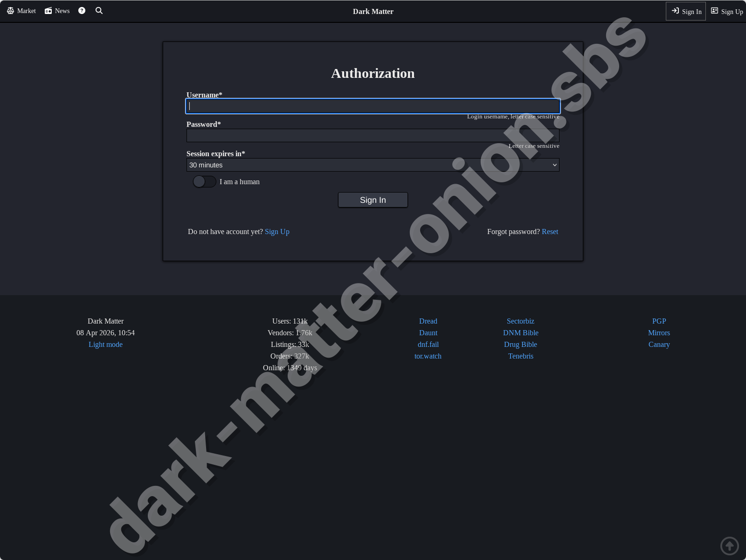Open the Market page via scales icon

point(10,10)
